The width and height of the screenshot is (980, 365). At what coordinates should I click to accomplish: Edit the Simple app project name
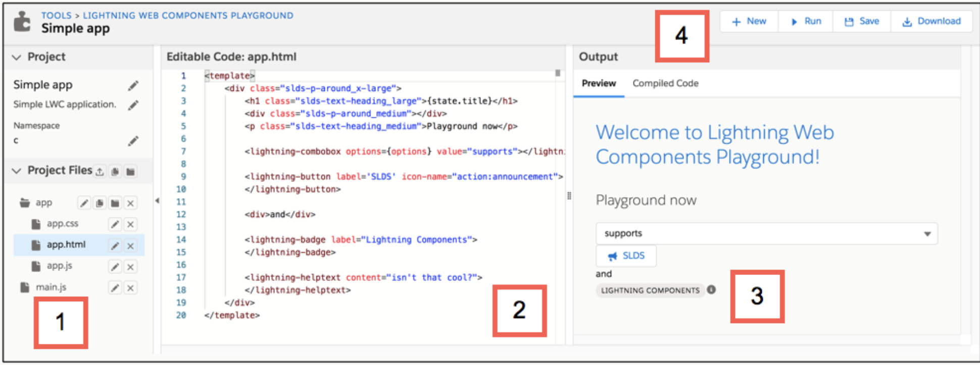point(133,85)
